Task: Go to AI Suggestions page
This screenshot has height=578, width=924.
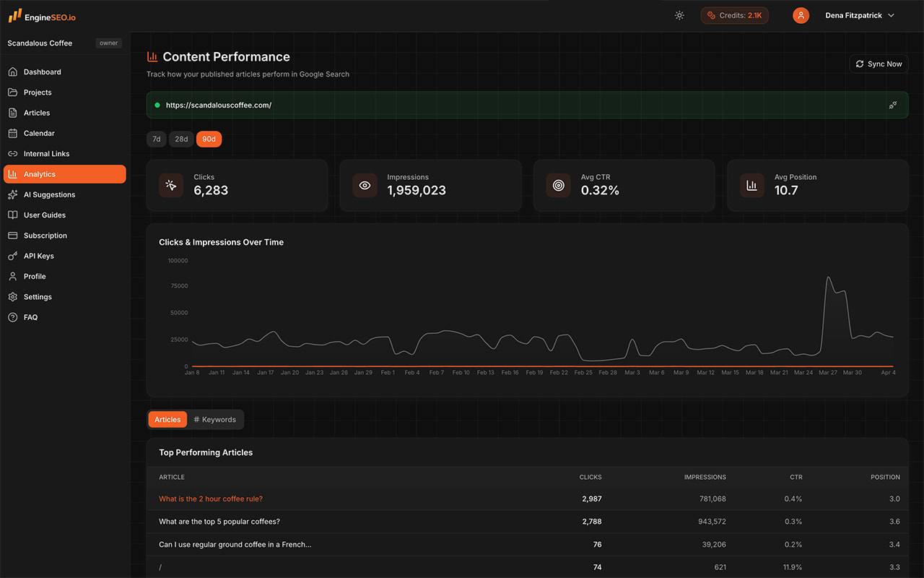Action: tap(65, 194)
